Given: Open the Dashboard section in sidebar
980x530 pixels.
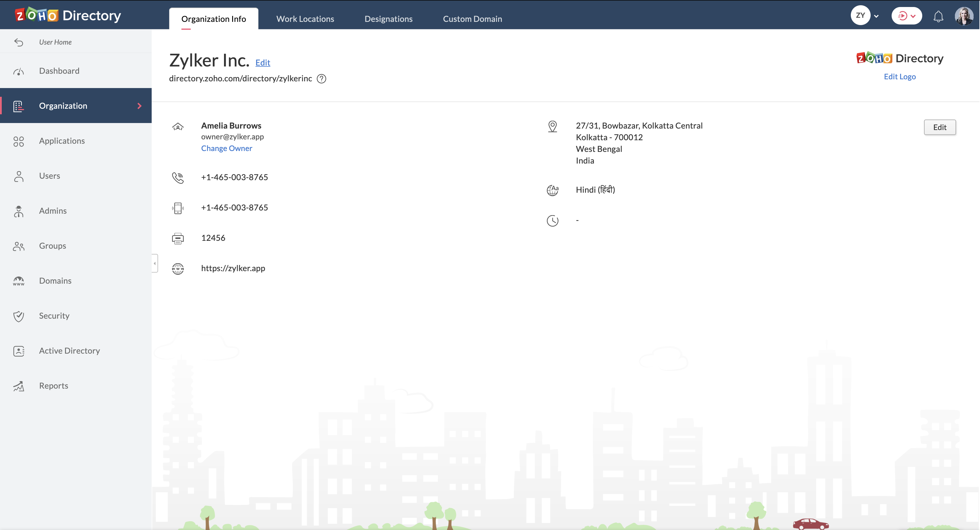Looking at the screenshot, I should 59,71.
